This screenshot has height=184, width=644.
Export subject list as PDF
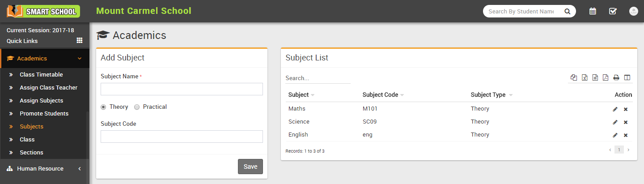click(x=606, y=78)
